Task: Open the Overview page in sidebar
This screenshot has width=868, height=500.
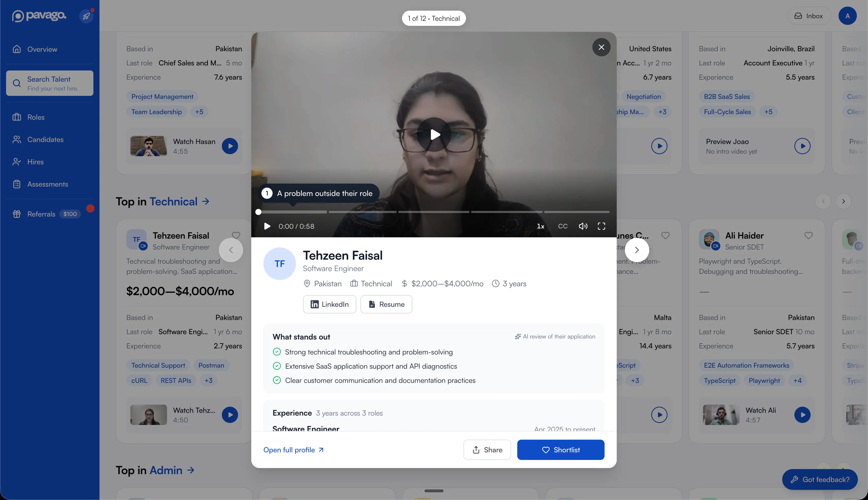Action: [x=50, y=49]
